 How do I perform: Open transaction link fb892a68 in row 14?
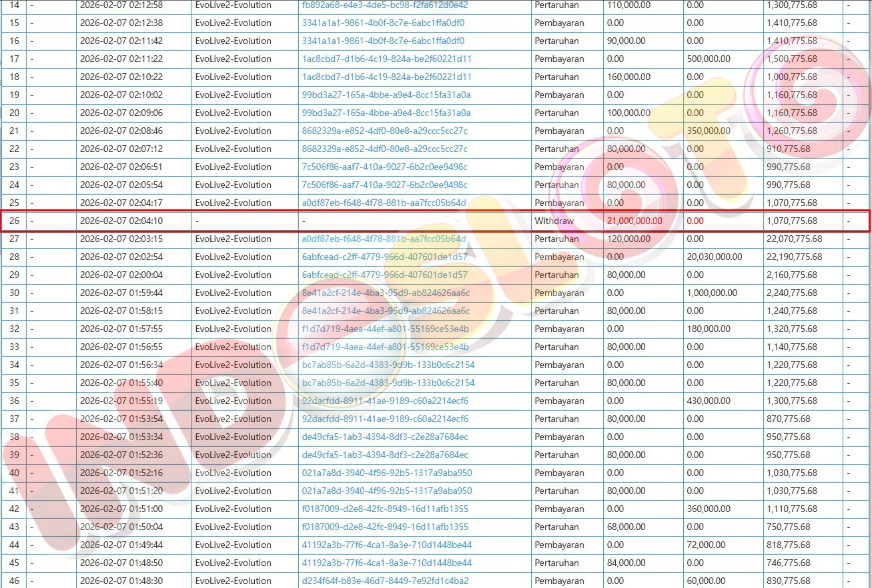385,5
